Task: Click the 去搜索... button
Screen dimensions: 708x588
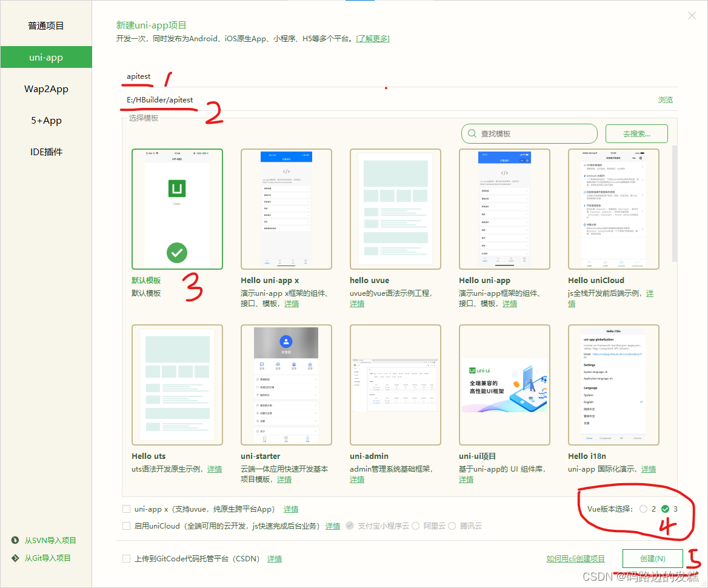Action: point(636,134)
